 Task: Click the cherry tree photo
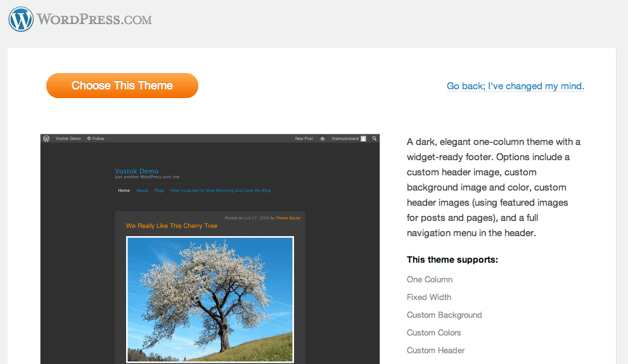(210, 299)
